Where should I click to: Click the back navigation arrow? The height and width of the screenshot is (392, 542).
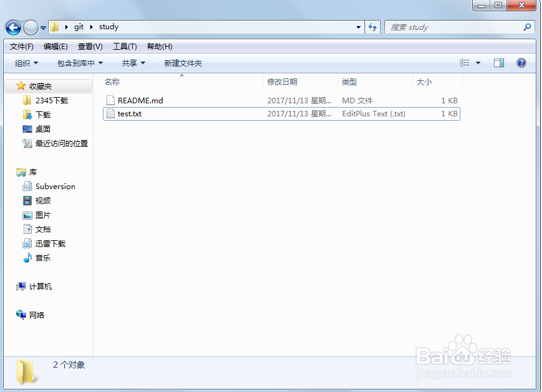12,27
